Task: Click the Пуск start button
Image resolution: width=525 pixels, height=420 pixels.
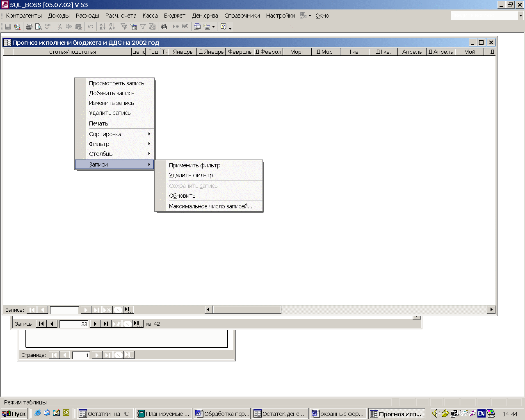Action: pyautogui.click(x=15, y=413)
